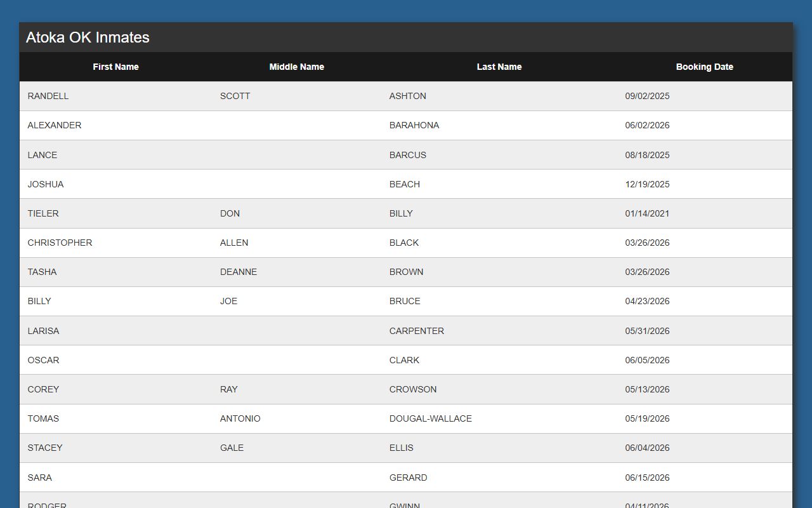The image size is (812, 508).
Task: Click booking date 06/15/2026
Action: coord(647,478)
